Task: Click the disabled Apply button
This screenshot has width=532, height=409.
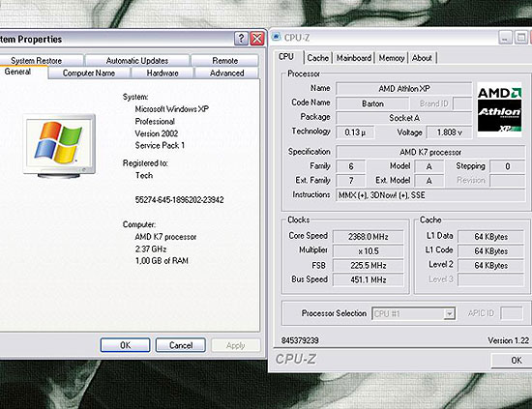Action: [x=236, y=345]
